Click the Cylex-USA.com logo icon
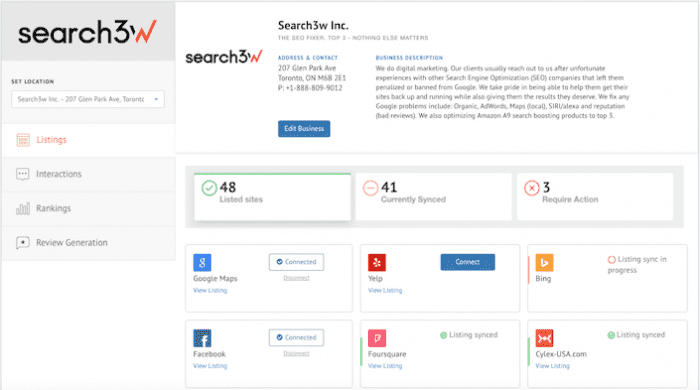This screenshot has width=700, height=390. pyautogui.click(x=544, y=338)
